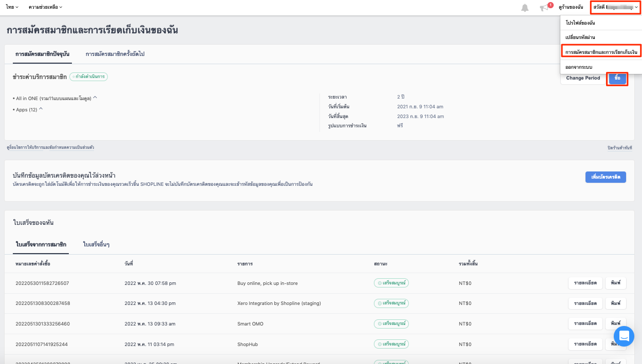
Task: Open รายละเอียด for Xero Integration order
Action: tap(586, 303)
